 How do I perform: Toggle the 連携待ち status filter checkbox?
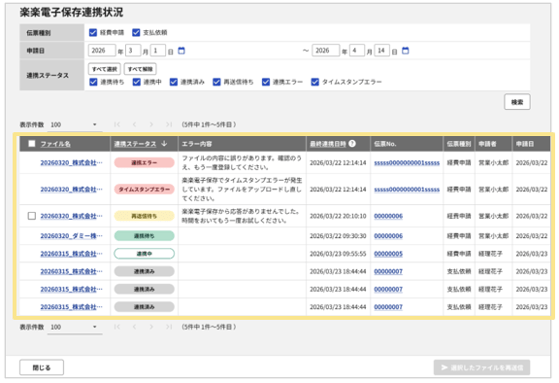93,82
